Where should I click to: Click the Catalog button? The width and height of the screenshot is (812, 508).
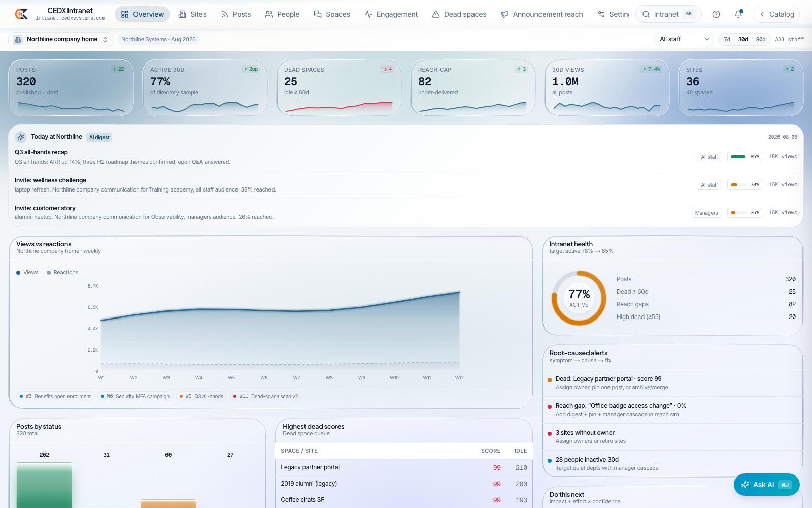776,14
